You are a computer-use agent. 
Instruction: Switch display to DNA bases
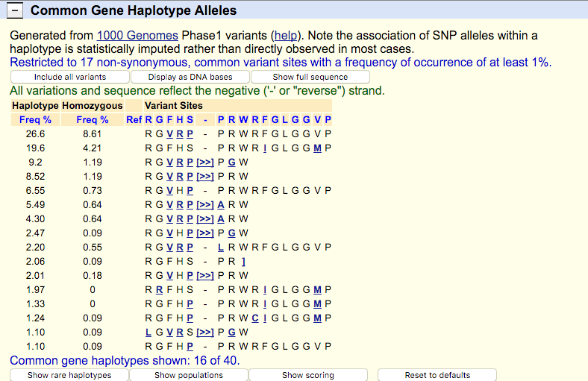pos(190,77)
